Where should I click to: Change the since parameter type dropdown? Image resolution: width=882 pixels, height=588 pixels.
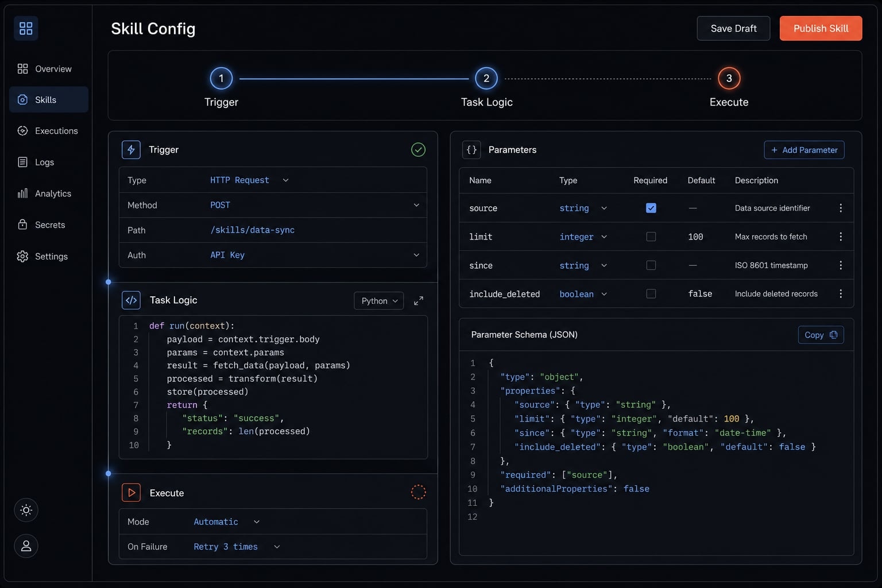[583, 265]
